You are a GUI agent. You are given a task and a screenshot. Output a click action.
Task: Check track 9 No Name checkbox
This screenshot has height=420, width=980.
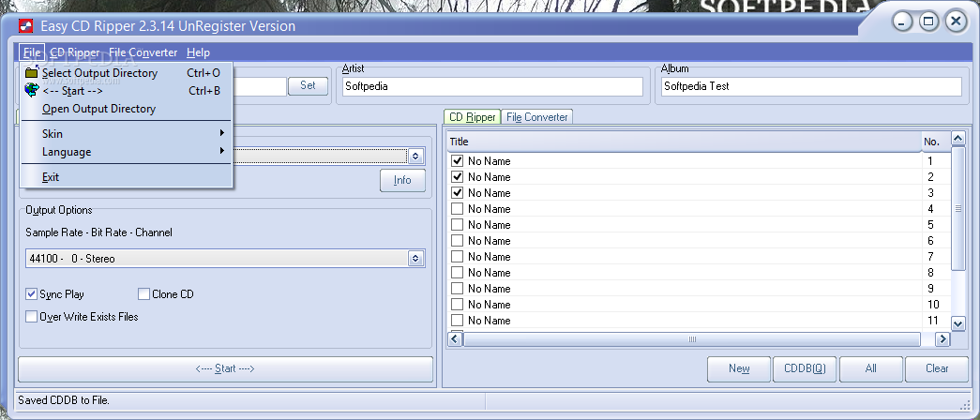click(457, 289)
